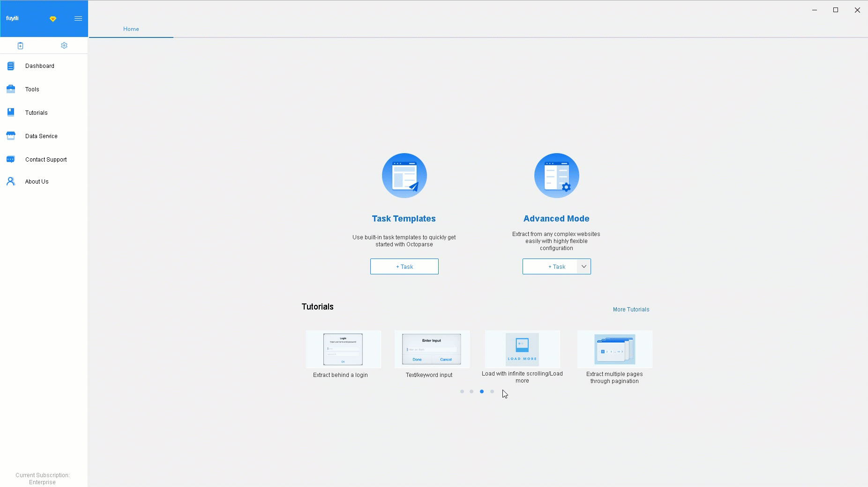Open the Extract behind a login tutorial thumbnail

(x=343, y=349)
